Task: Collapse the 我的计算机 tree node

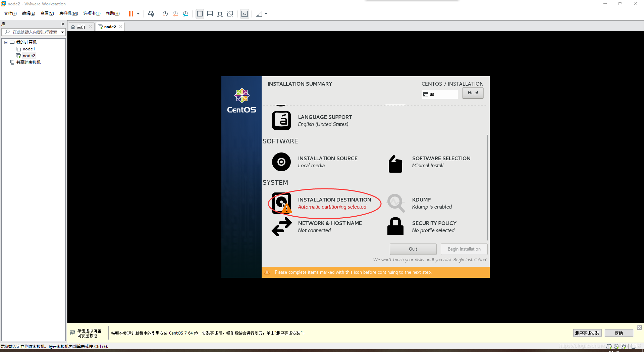Action: 6,42
